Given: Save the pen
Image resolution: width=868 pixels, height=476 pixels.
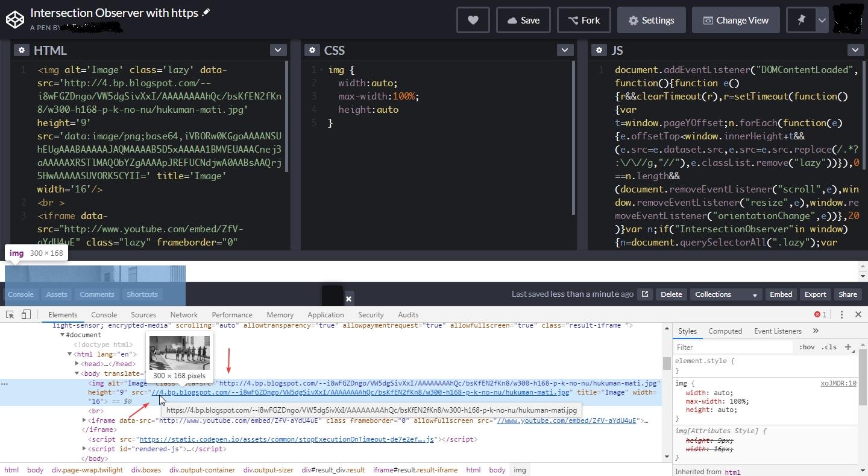Looking at the screenshot, I should pos(523,21).
